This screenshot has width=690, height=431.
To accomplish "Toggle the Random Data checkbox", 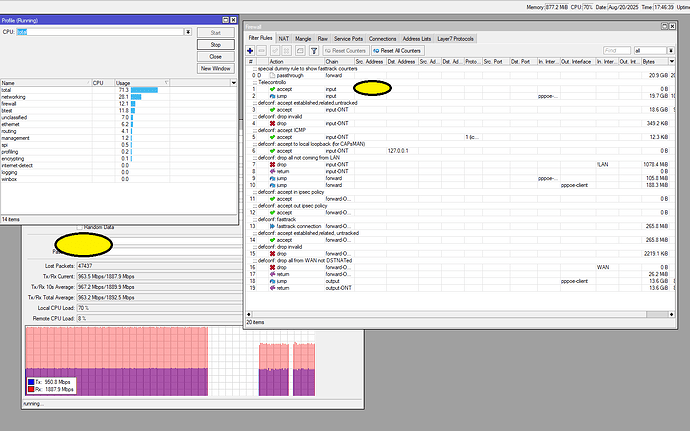I will pos(79,227).
